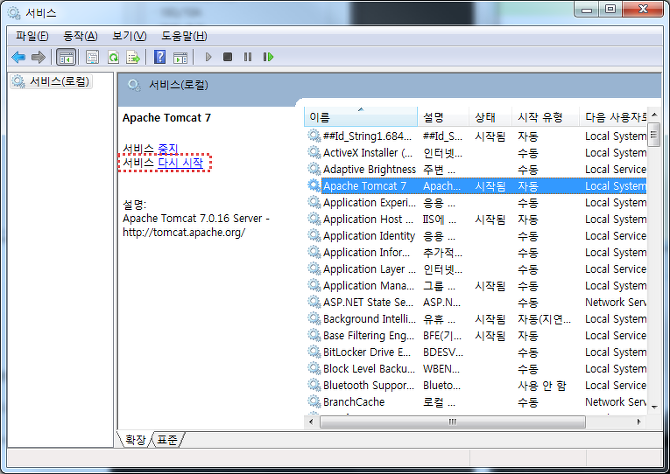Select the BranchCache service name
The width and height of the screenshot is (670, 474).
[354, 402]
